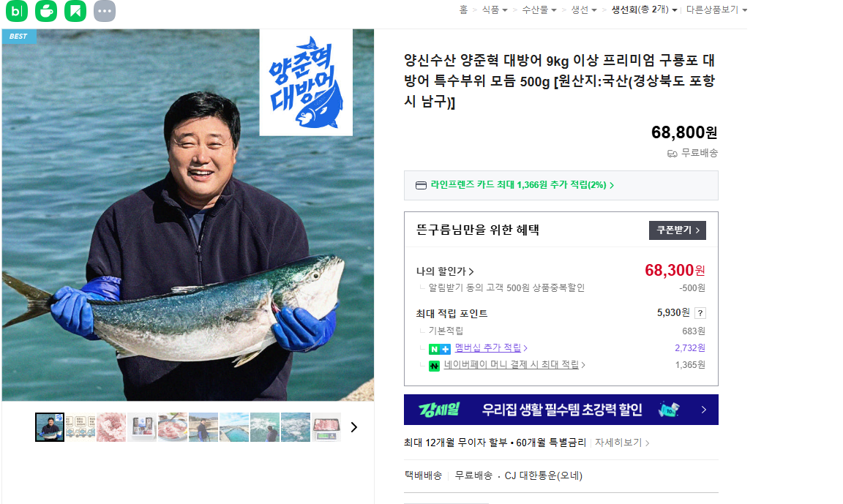Click the Naver Pay N icon
Image resolution: width=843 pixels, height=504 pixels.
click(x=434, y=366)
